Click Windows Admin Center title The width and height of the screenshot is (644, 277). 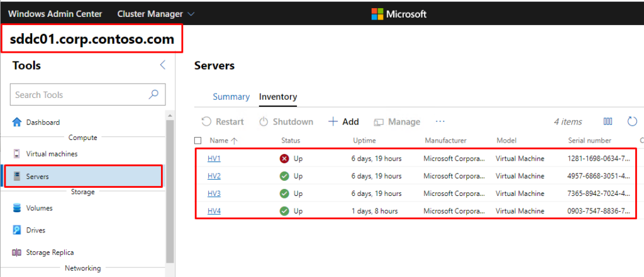coord(55,14)
